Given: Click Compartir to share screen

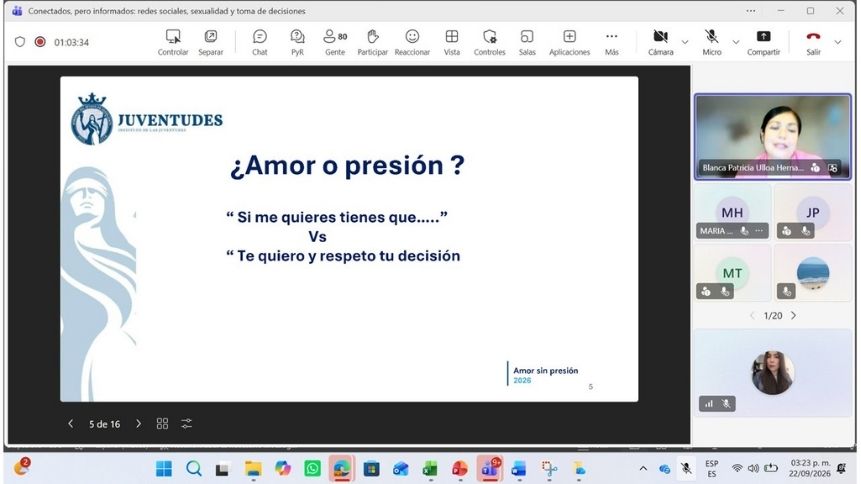Looking at the screenshot, I should click(x=763, y=42).
